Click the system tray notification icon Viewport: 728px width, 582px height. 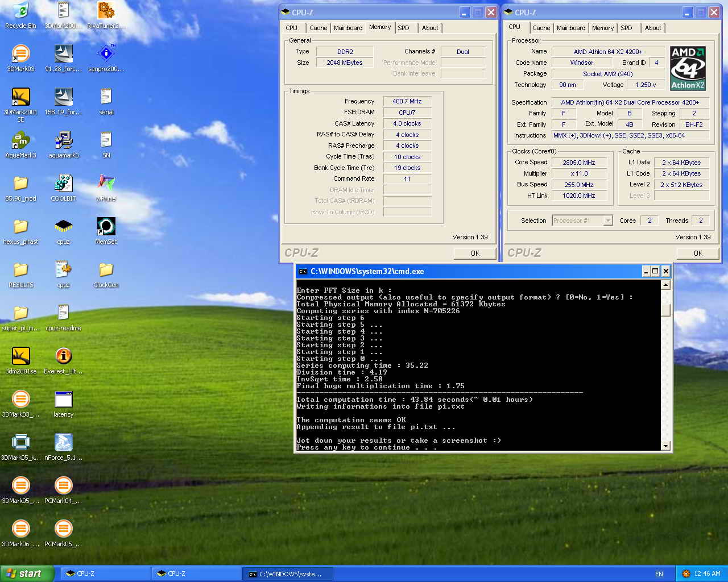coord(686,574)
